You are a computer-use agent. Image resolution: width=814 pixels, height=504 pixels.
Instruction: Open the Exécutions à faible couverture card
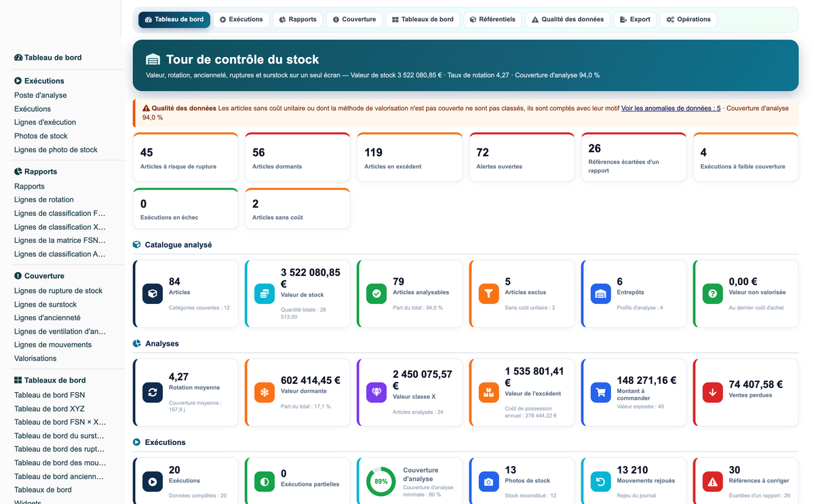745,157
